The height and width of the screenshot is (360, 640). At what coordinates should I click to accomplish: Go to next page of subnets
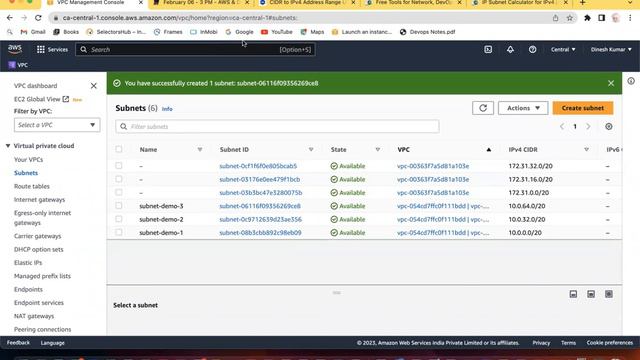[588, 127]
